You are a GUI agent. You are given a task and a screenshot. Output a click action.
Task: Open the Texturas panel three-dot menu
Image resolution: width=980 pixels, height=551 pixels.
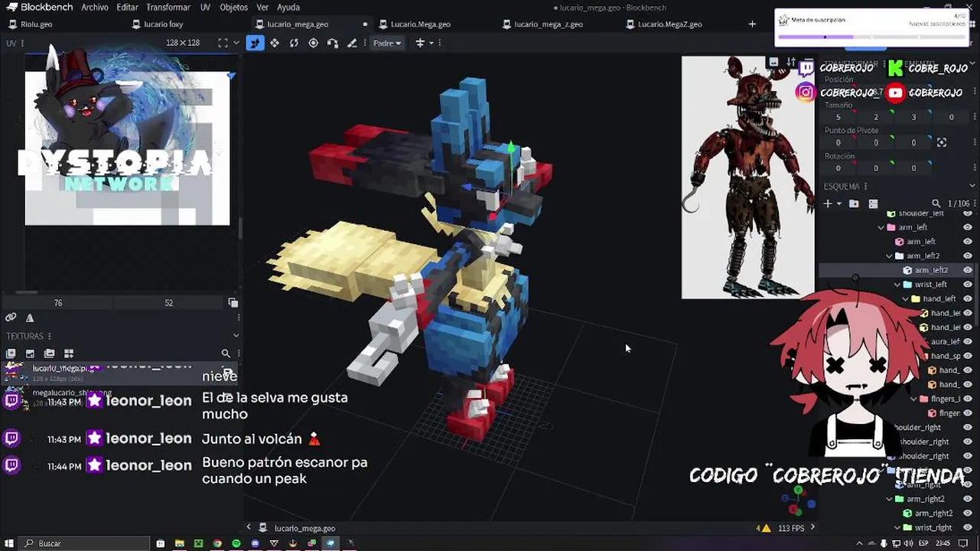pyautogui.click(x=50, y=336)
